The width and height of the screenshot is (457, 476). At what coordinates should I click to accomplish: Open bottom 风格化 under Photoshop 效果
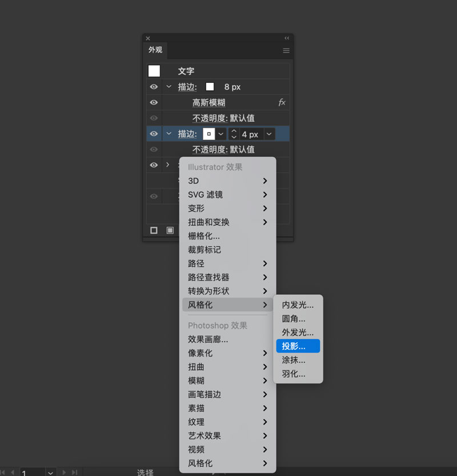point(227,463)
